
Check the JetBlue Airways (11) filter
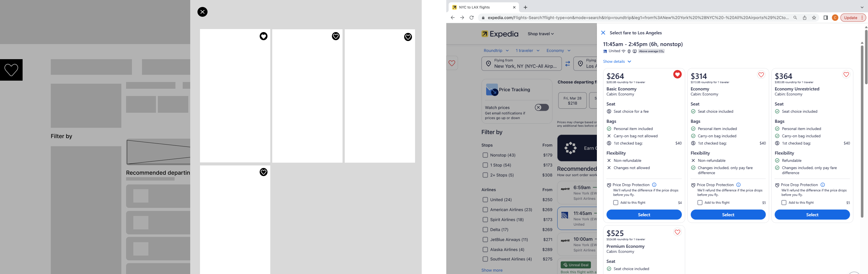pyautogui.click(x=485, y=240)
